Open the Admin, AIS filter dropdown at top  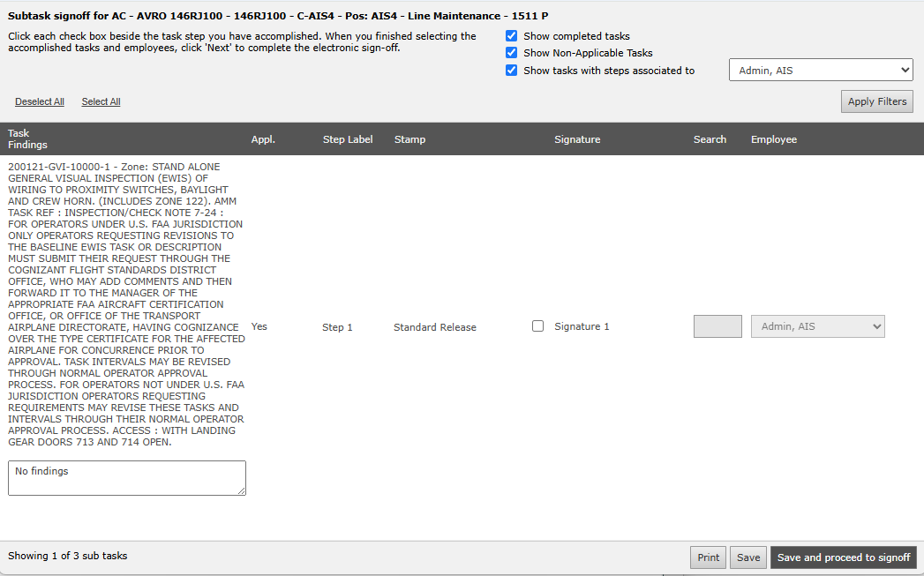(820, 71)
